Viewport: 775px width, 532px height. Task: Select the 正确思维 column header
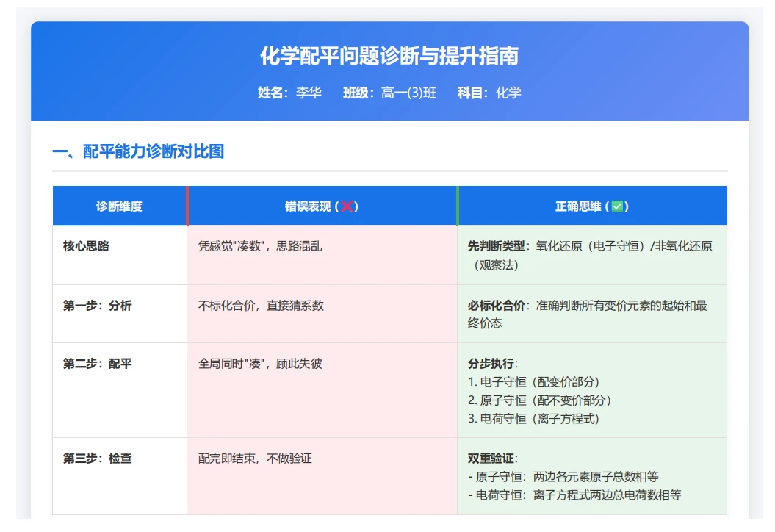coord(592,206)
